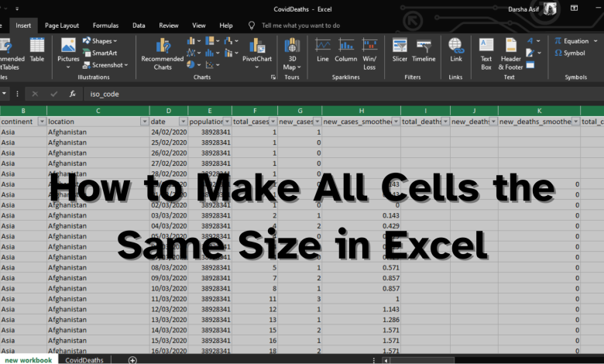The image size is (604, 364).
Task: Open the Formulas ribbon tab
Action: pos(105,26)
